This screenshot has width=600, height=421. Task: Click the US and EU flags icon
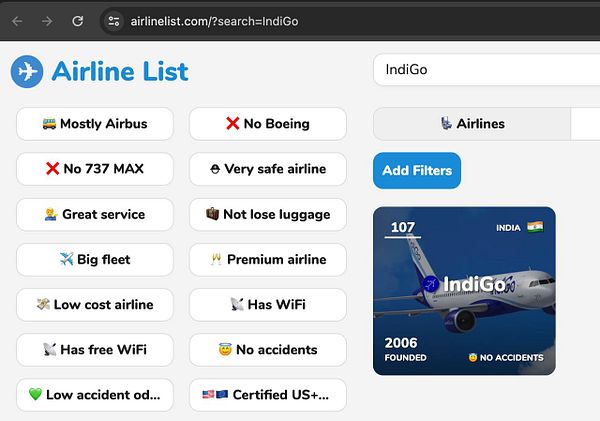[x=215, y=394]
